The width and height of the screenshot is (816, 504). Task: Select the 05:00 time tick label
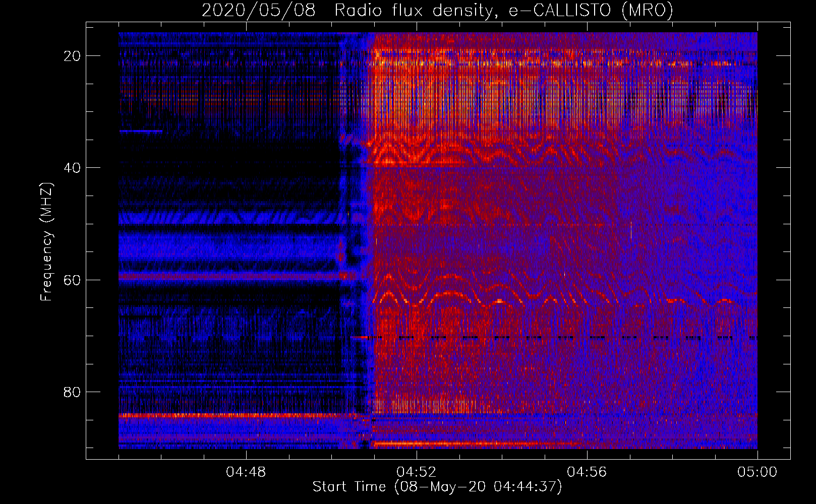757,472
